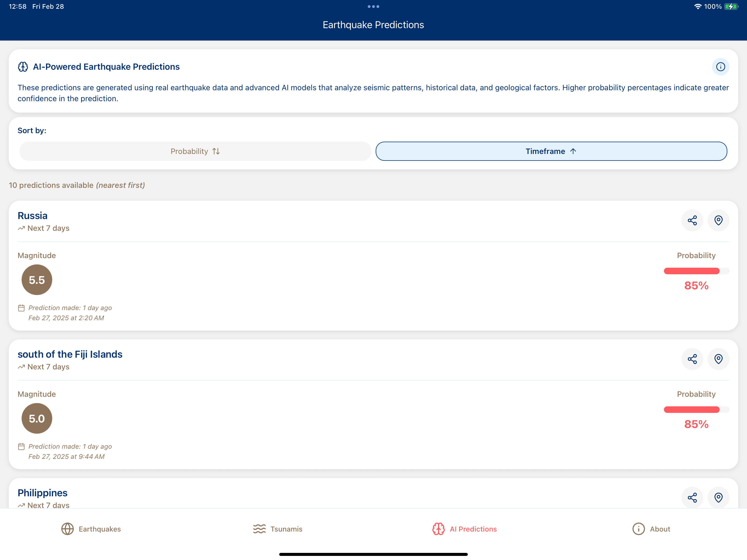
Task: Open the AI Predictions tab
Action: tap(464, 529)
